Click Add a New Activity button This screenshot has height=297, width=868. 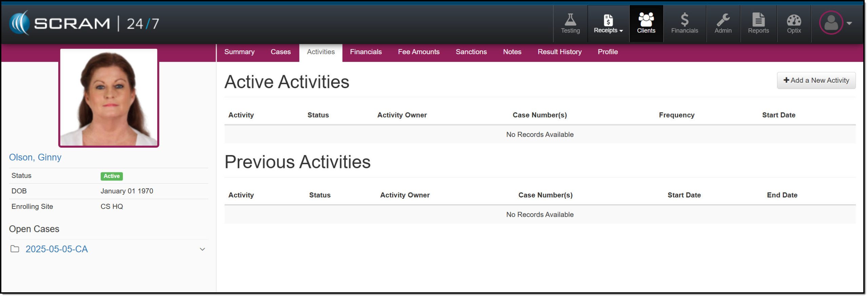click(x=816, y=80)
